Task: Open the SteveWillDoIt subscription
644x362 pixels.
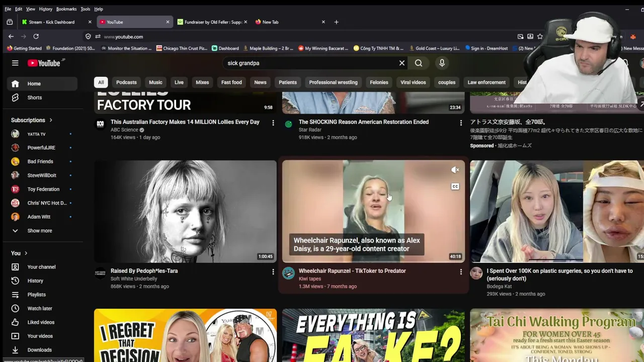Action: click(42, 175)
